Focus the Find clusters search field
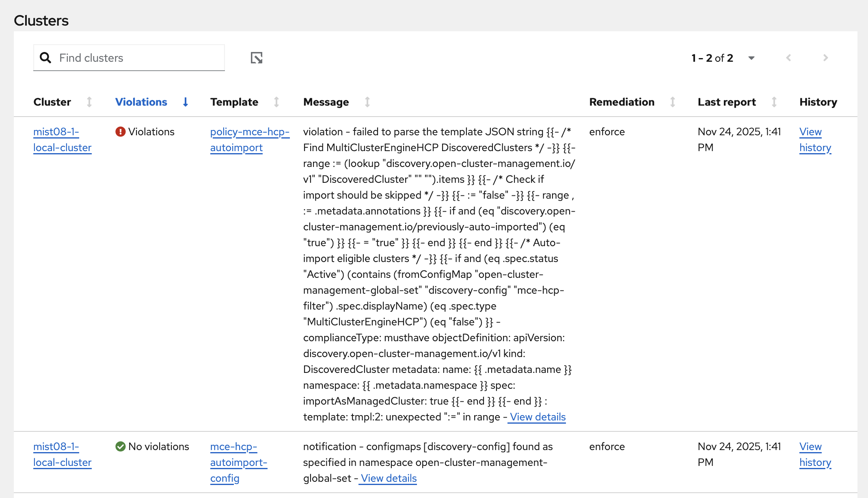Image resolution: width=868 pixels, height=498 pixels. (x=138, y=58)
